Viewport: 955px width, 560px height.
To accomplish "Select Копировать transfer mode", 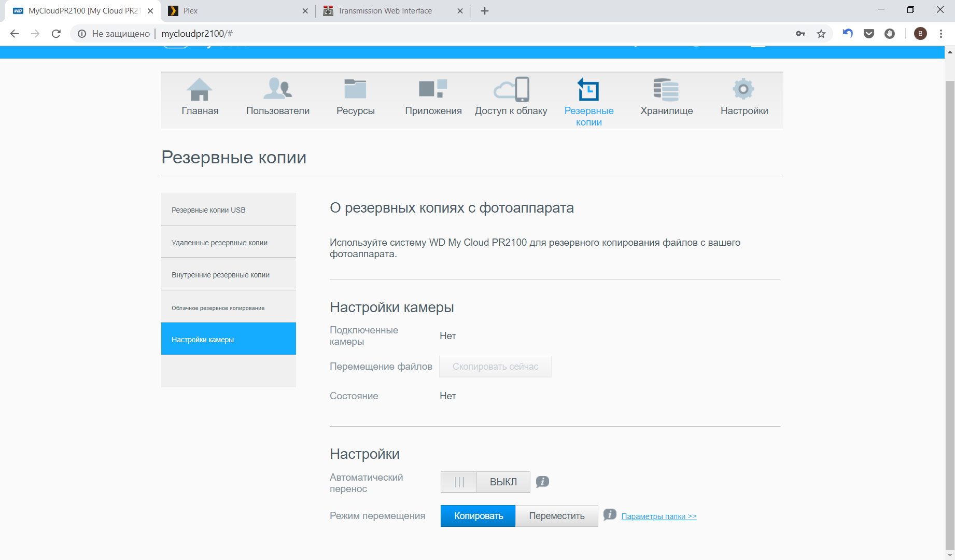I will coord(478,516).
